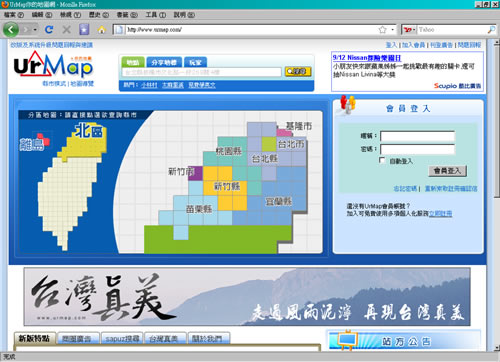
Task: Select the 分享地標 search tab
Action: coord(164,62)
